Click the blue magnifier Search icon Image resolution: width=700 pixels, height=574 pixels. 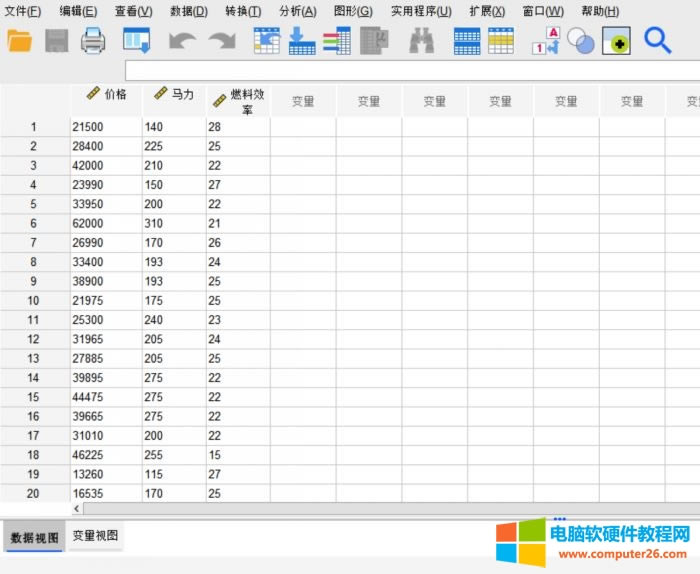click(x=658, y=41)
